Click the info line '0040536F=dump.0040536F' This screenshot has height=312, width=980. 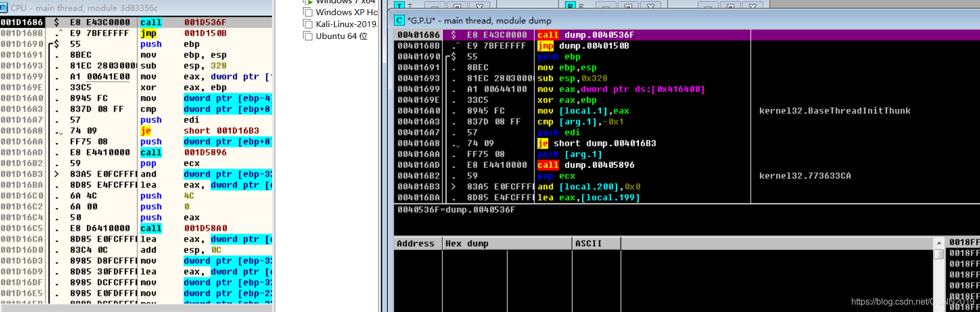pyautogui.click(x=456, y=210)
